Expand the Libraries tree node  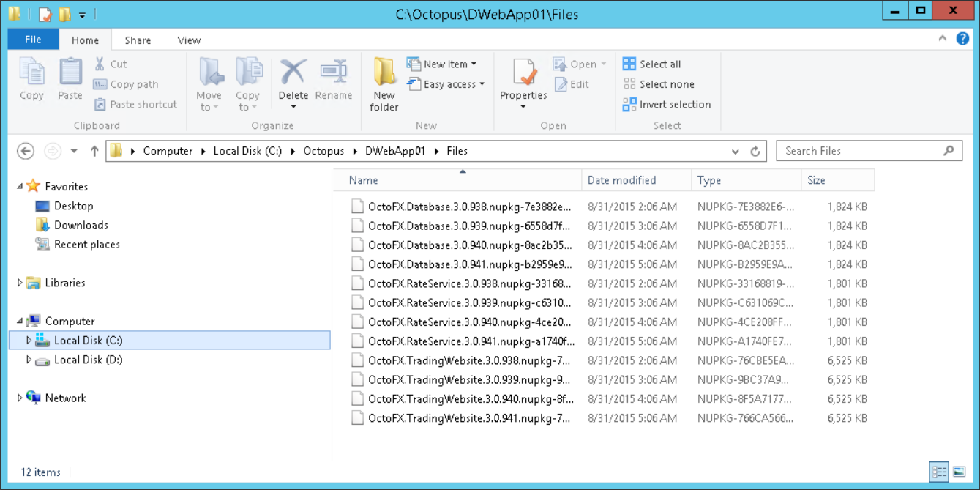(20, 283)
